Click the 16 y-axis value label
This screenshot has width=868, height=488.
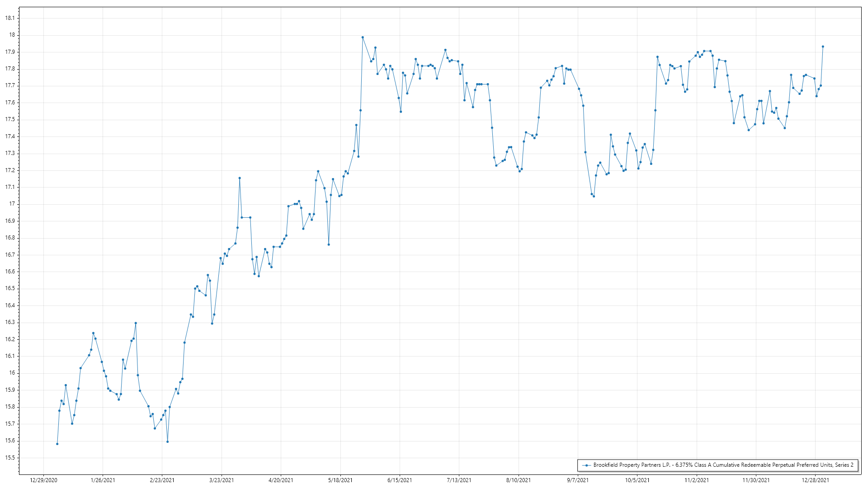pyautogui.click(x=12, y=373)
